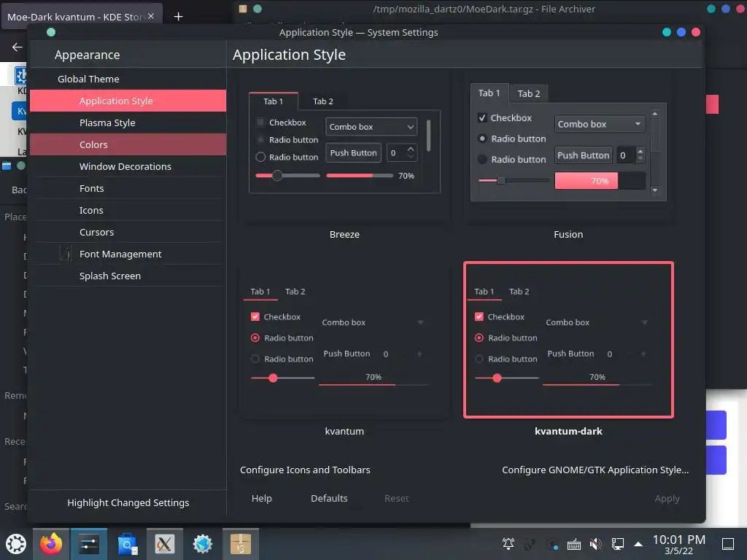Screen dimensions: 747x560
Task: Select Application Style in sidebar
Action: click(x=128, y=101)
